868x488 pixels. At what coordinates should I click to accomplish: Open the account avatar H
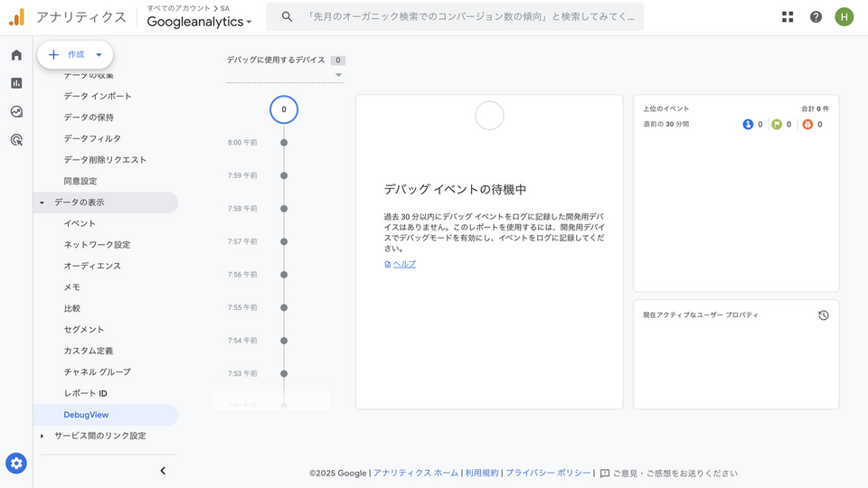coord(844,17)
